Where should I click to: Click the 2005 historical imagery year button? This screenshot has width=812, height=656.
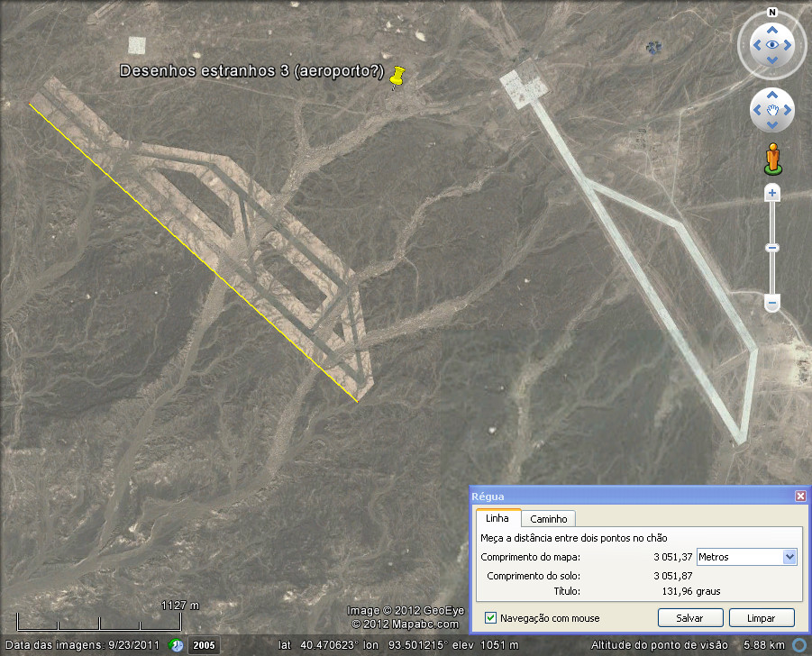coord(203,645)
